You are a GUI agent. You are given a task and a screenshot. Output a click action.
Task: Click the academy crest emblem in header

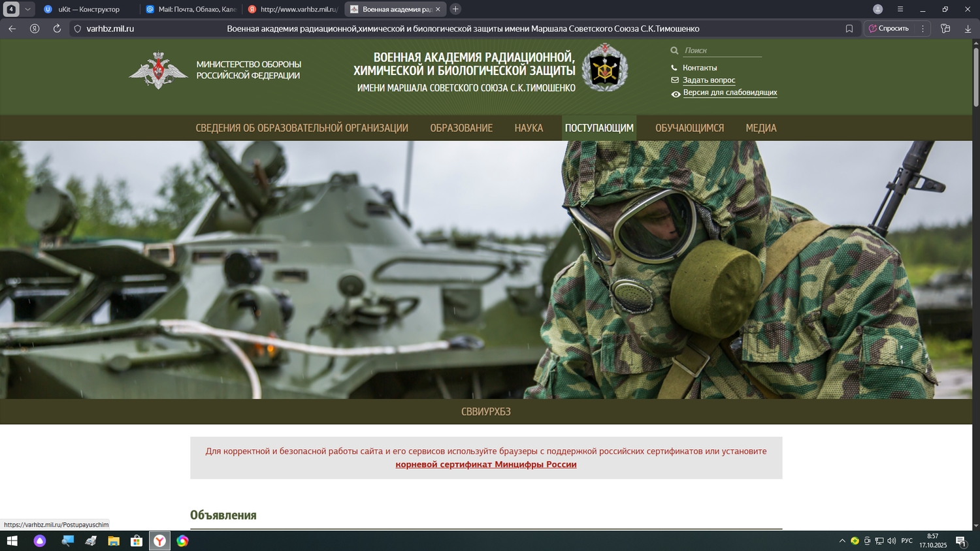coord(604,68)
